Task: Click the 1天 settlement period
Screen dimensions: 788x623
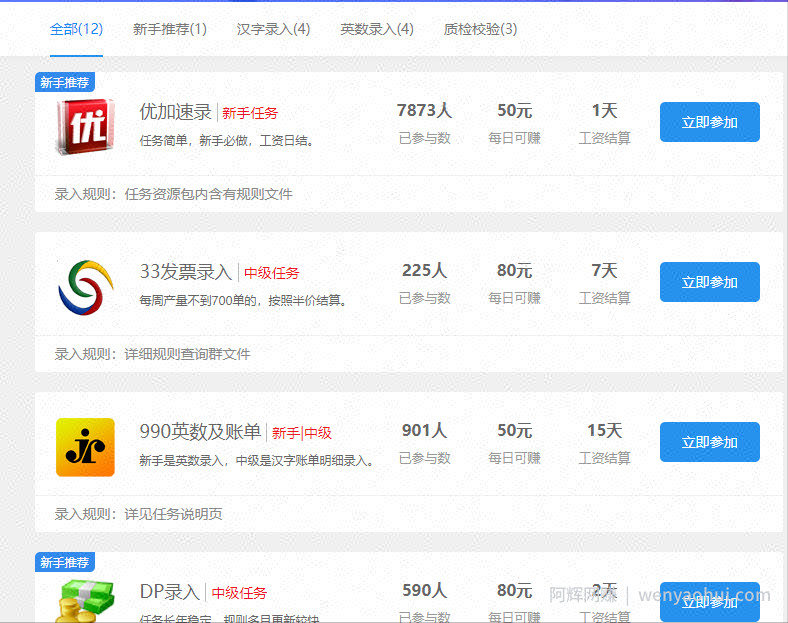Action: click(605, 111)
